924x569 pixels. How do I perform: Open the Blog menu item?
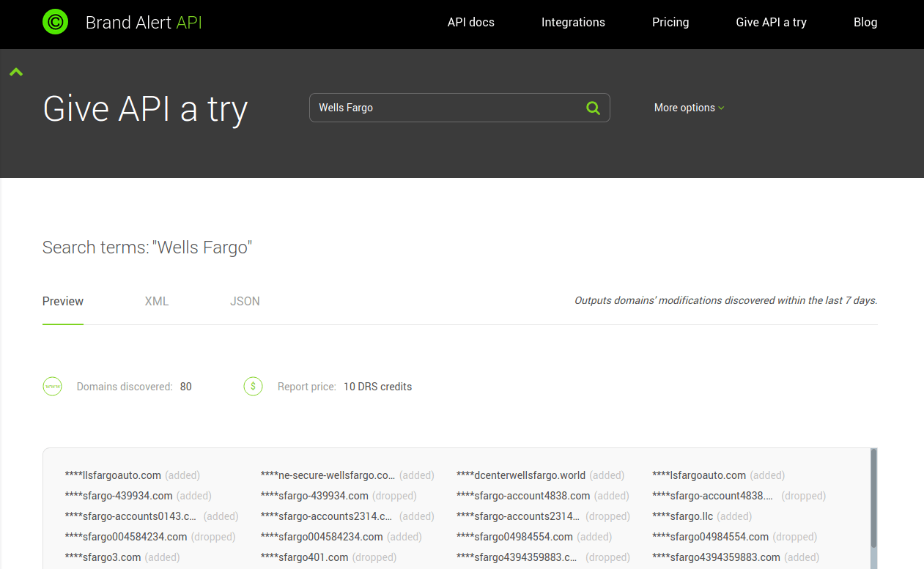point(865,22)
